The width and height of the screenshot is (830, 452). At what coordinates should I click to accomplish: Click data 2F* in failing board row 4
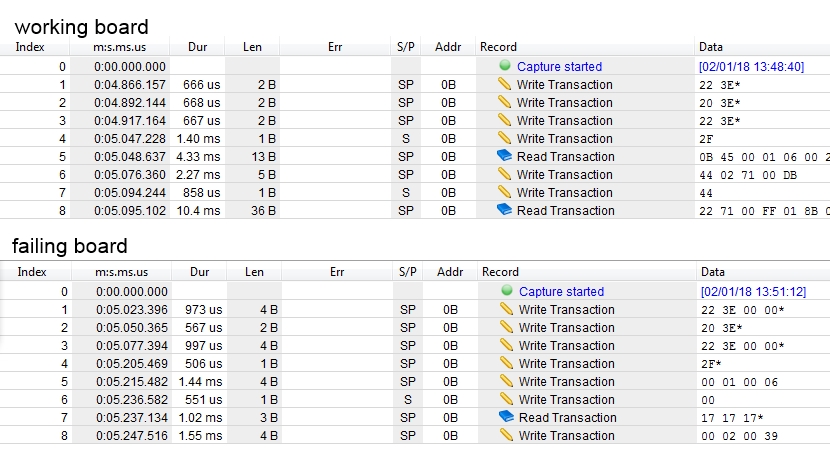pyautogui.click(x=711, y=364)
